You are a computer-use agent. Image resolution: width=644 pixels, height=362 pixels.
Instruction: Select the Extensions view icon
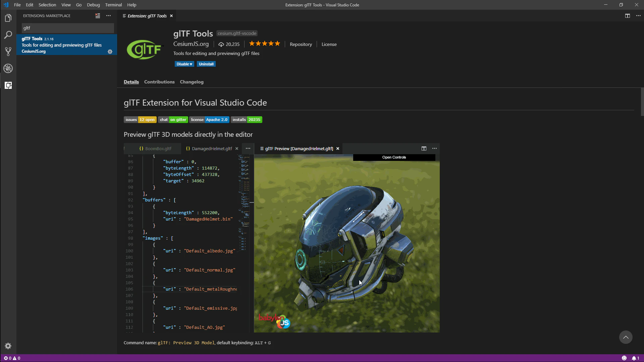click(8, 85)
